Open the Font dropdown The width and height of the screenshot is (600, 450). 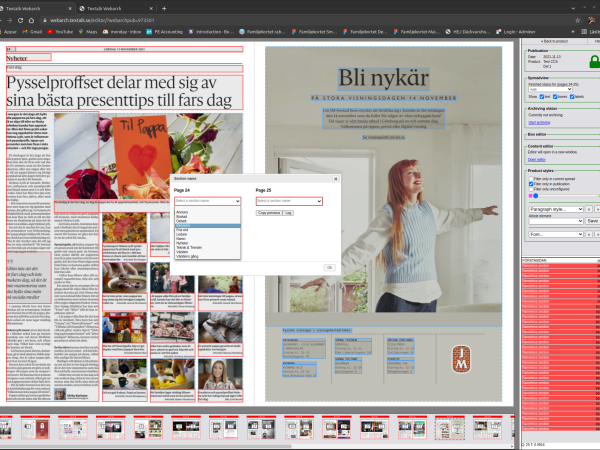click(556, 234)
